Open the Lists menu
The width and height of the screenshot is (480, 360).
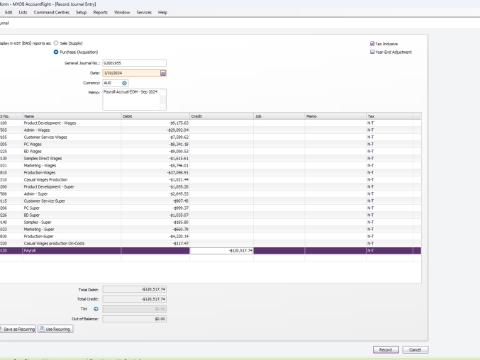click(23, 12)
